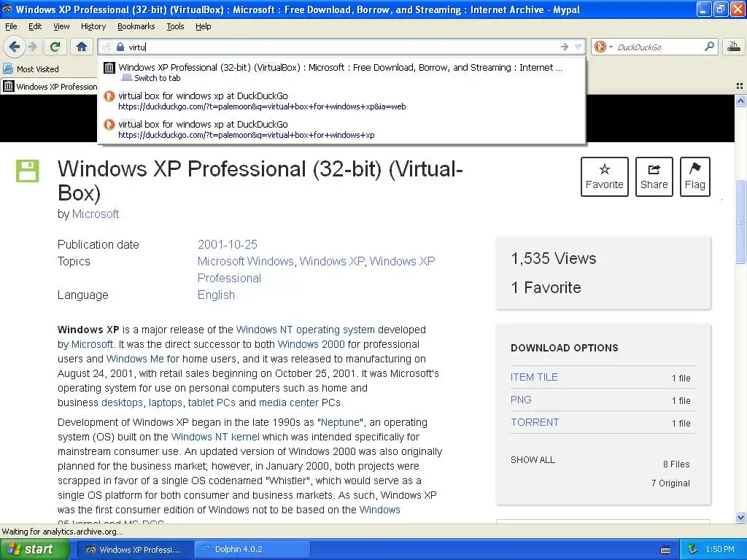Click the Forward arrow navigation button
This screenshot has width=747, height=560.
[32, 47]
